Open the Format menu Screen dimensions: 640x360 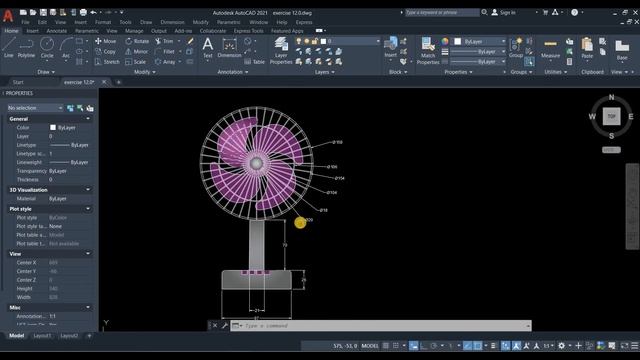point(103,22)
